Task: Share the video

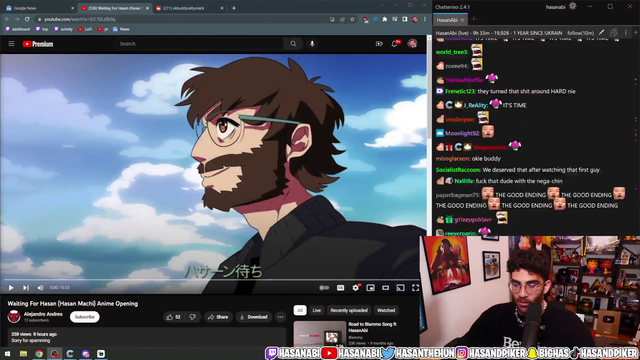Action: click(x=218, y=317)
